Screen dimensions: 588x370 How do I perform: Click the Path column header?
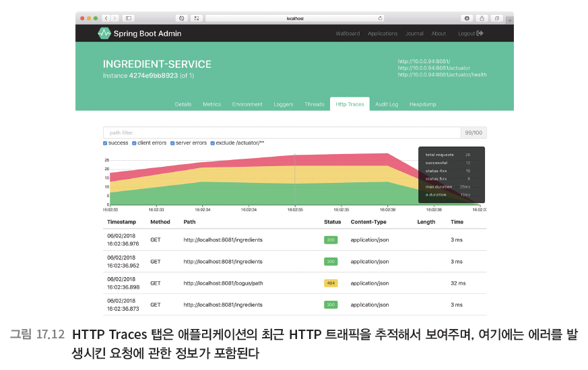[189, 222]
